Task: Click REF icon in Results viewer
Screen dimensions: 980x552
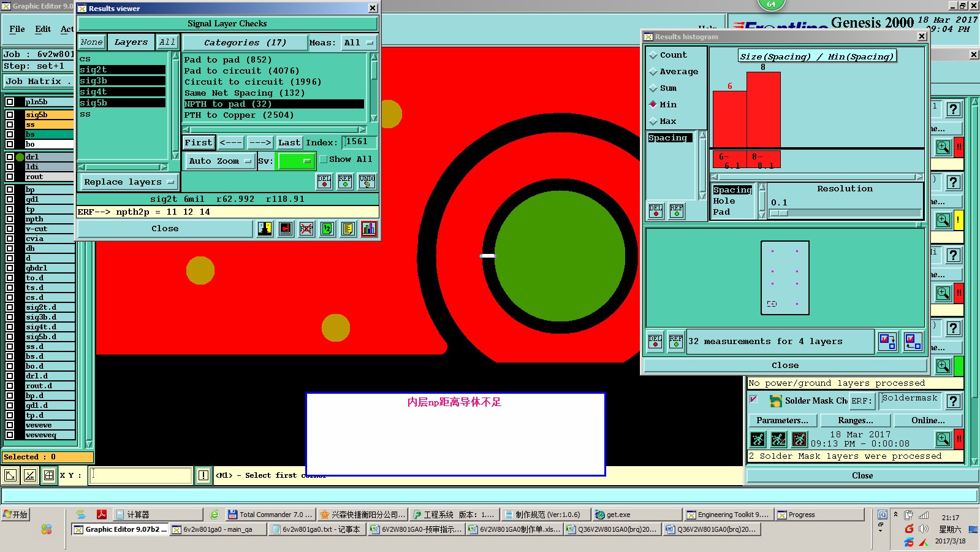Action: [x=345, y=181]
